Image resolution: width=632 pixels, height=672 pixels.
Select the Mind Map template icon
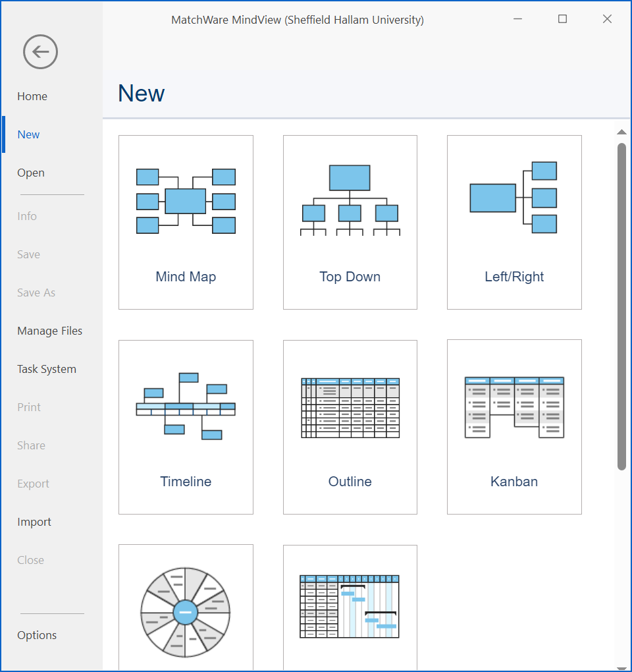(186, 201)
